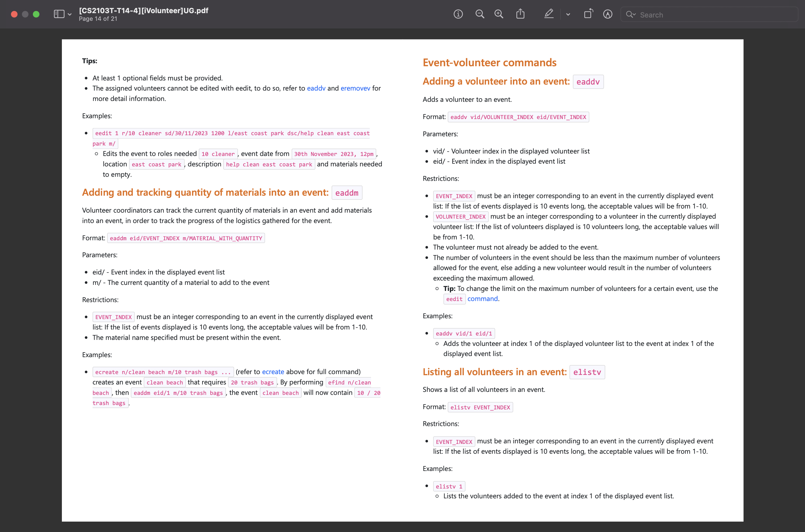Zoom out of the PDF page
The width and height of the screenshot is (805, 532).
pyautogui.click(x=479, y=14)
